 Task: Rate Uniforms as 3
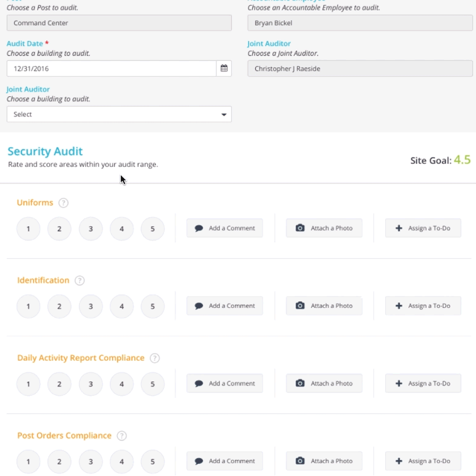90,228
